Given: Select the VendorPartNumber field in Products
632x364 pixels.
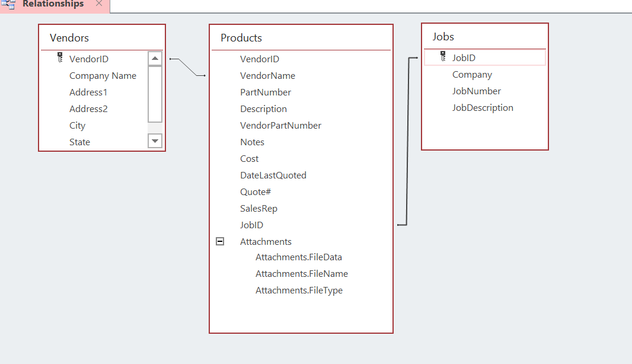Looking at the screenshot, I should (280, 126).
